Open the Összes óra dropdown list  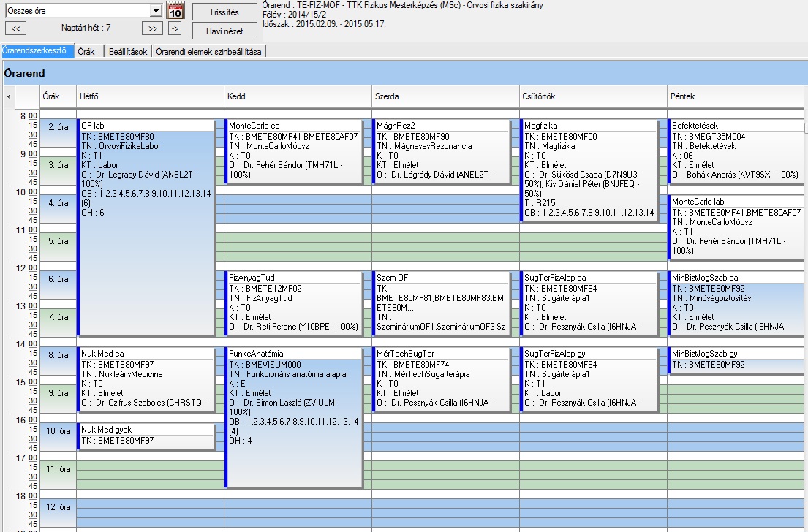click(156, 10)
